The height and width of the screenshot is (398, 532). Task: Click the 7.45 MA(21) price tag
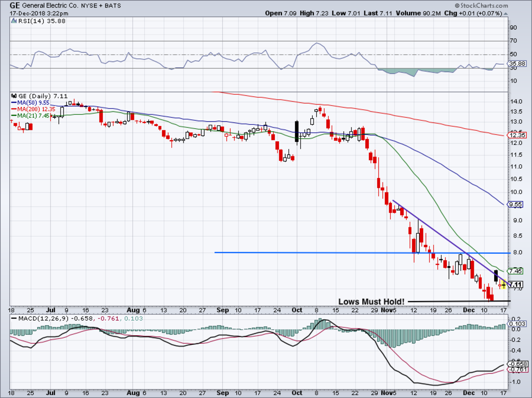[x=516, y=271]
